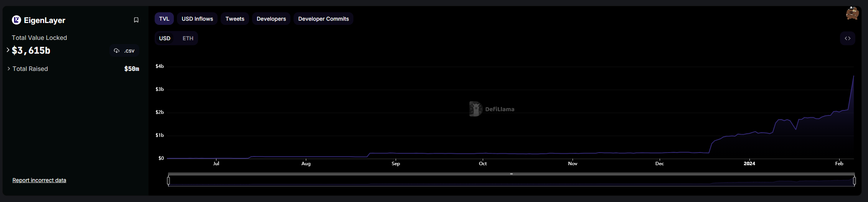Click the EigenLayer logo icon
Screen dimensions: 868x202
click(x=17, y=20)
